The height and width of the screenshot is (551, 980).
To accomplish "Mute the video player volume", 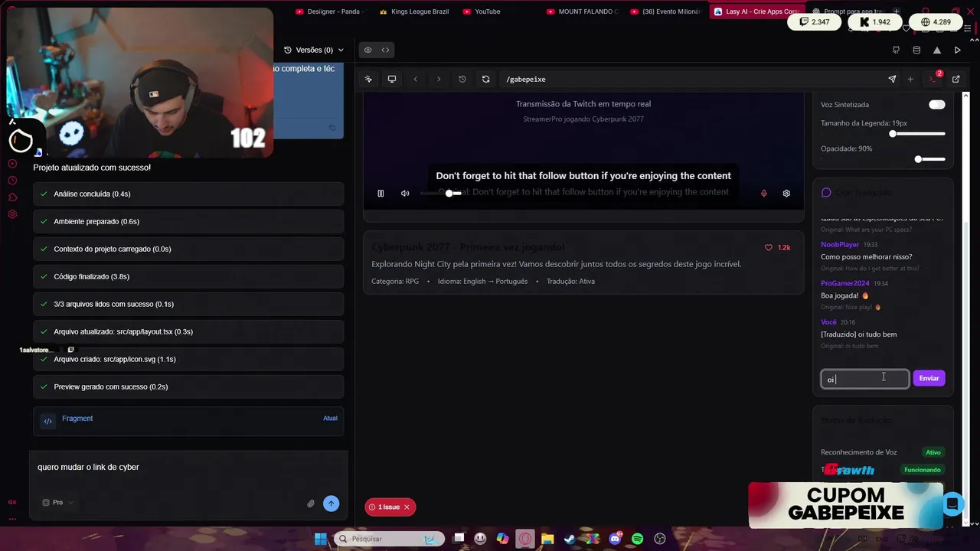I will coord(405,194).
